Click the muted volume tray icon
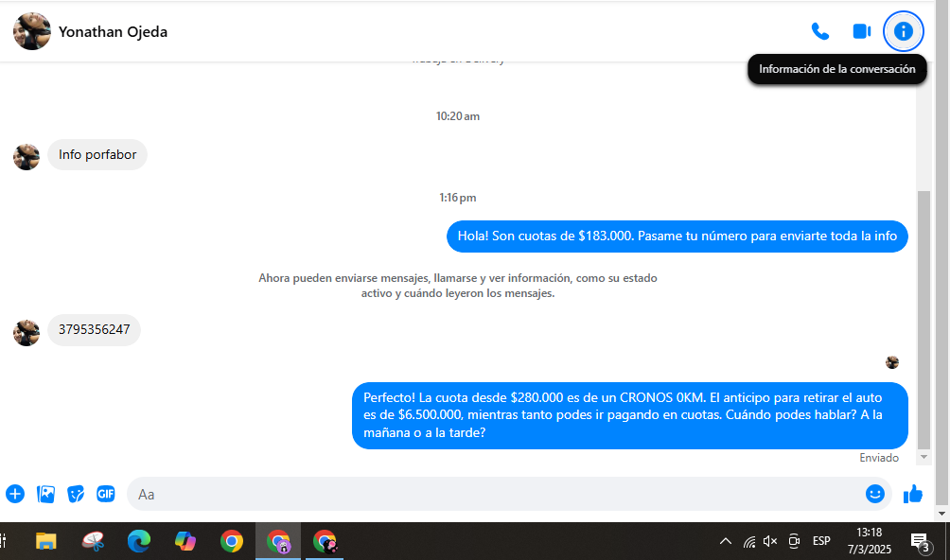The image size is (950, 560). point(770,541)
